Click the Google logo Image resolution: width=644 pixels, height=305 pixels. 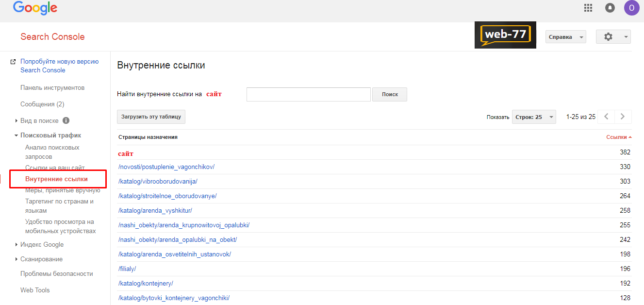[x=35, y=8]
